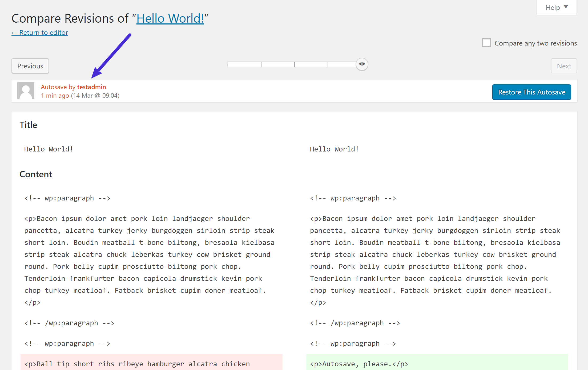Screen dimensions: 588x370
Task: Click Next revision navigation button
Action: 564,66
